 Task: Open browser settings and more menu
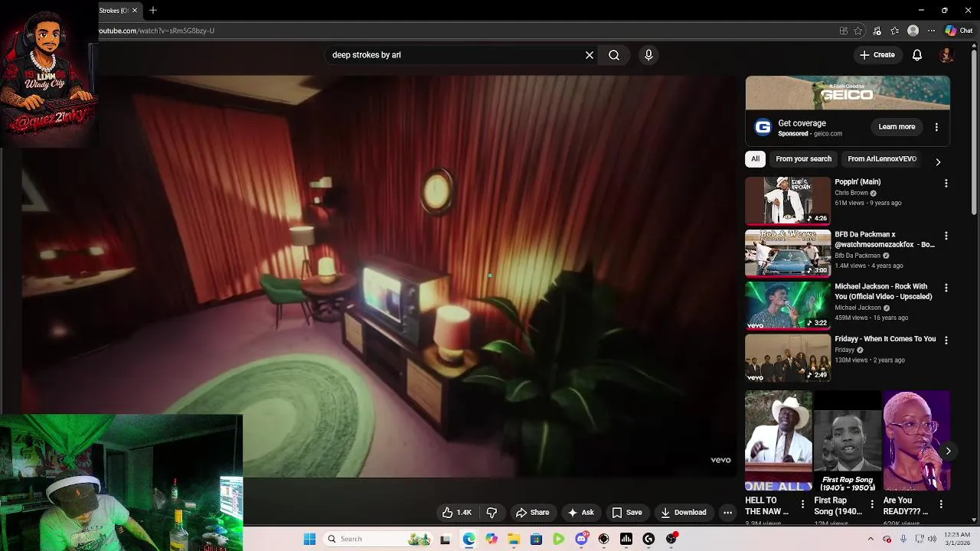[931, 31]
